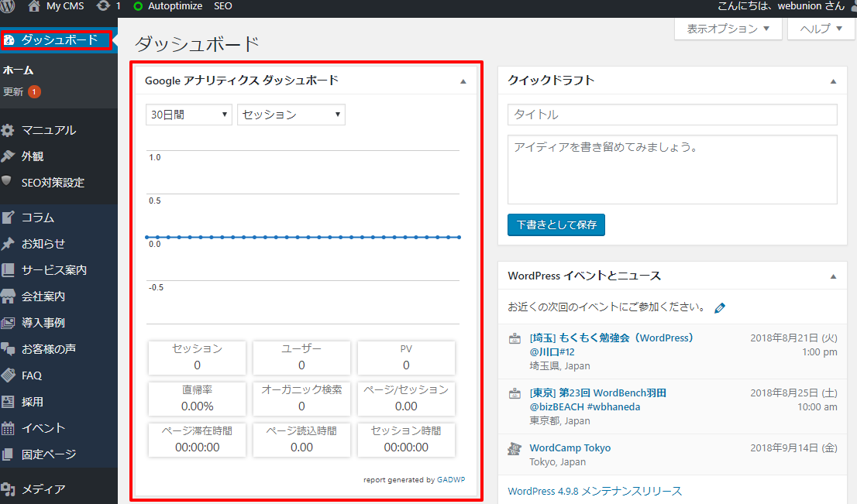Select the ホーム submenu item
857x504 pixels.
(18, 70)
